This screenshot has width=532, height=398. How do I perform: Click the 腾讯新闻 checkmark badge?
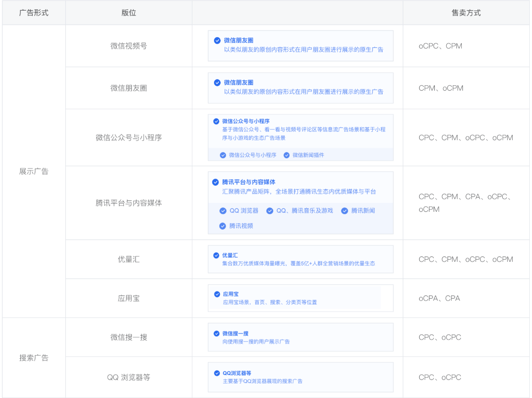[x=344, y=211]
